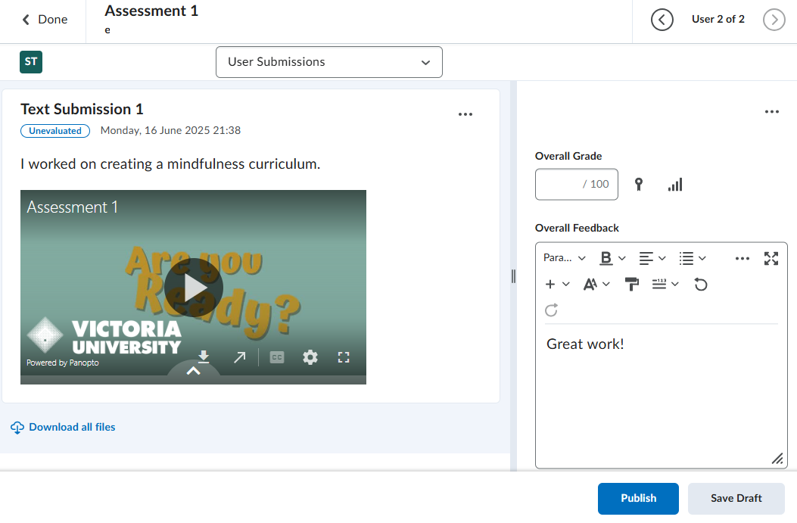797x523 pixels.
Task: Go to the next user arrow
Action: 774,20
